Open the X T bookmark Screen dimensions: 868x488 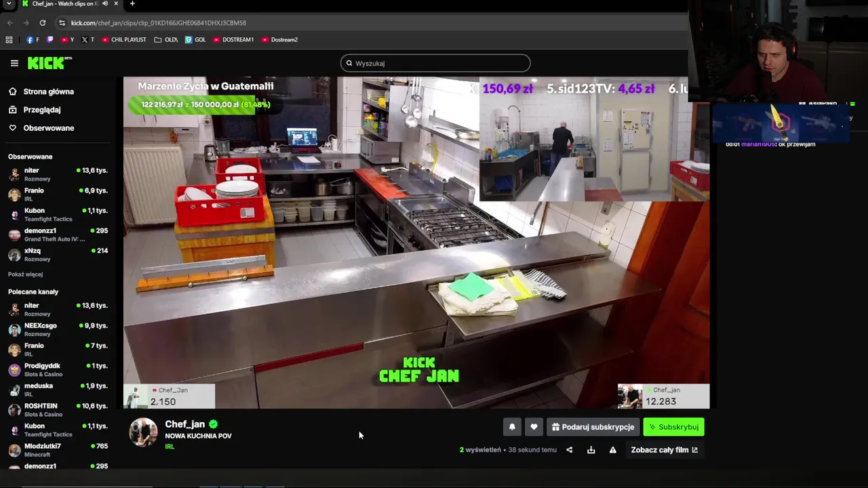(88, 40)
